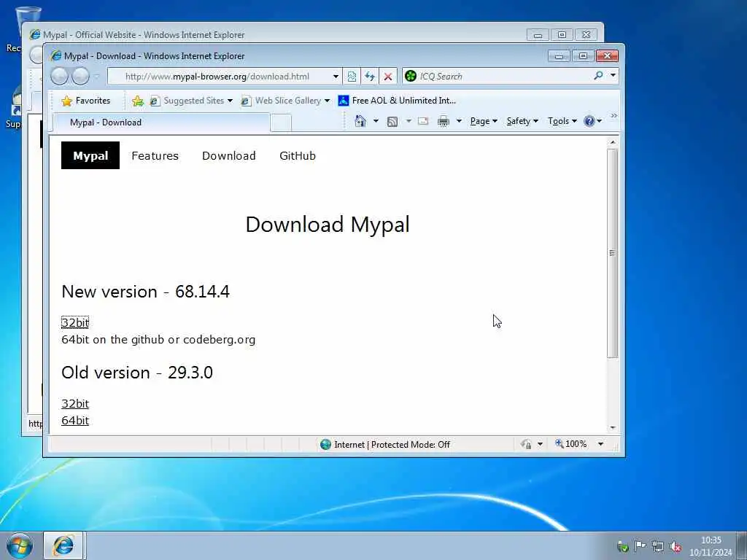Viewport: 747px width, 560px height.
Task: Expand the Print options dropdown arrow
Action: click(460, 121)
